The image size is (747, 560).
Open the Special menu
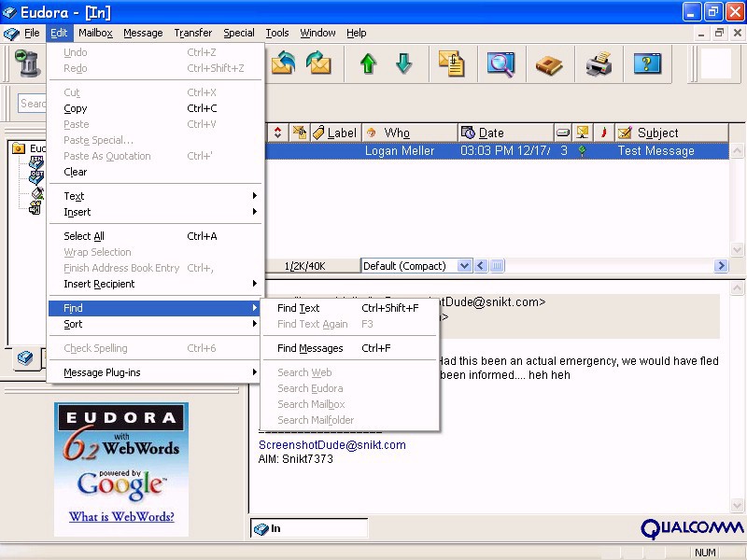[x=239, y=33]
